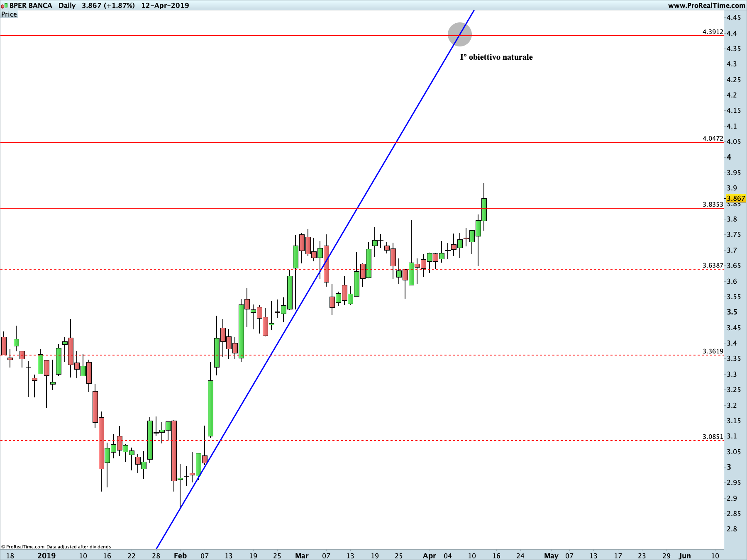The width and height of the screenshot is (747, 560).
Task: Click the Feb label on time axis
Action: (x=180, y=555)
